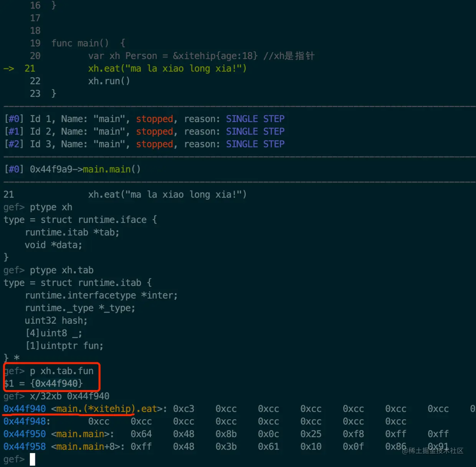Click 'stopped' in thread Id 2 row
The image size is (476, 467).
[x=155, y=131]
